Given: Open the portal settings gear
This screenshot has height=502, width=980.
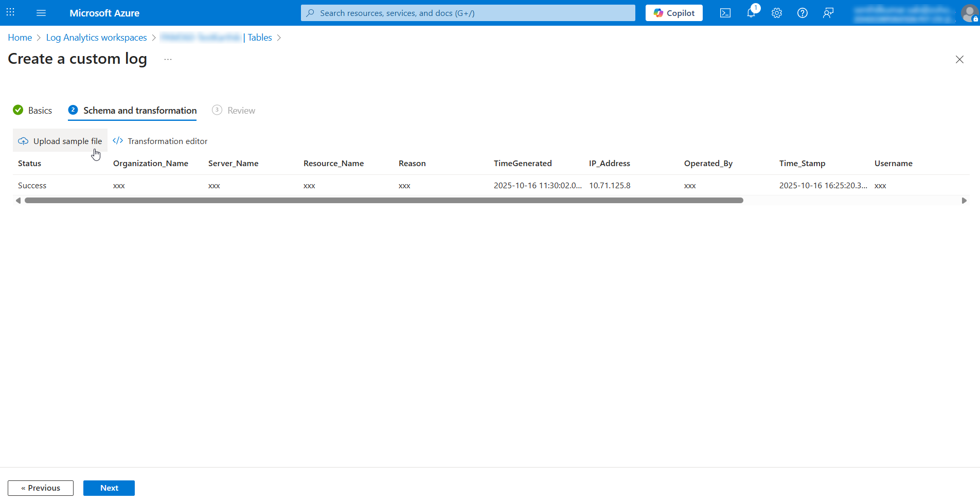Looking at the screenshot, I should tap(776, 13).
